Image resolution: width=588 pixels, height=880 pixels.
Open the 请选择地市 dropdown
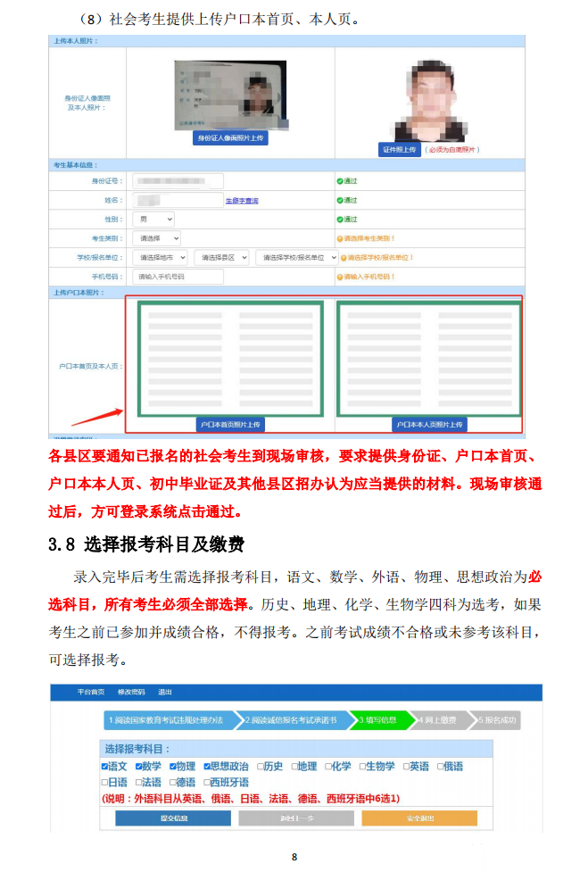(160, 257)
